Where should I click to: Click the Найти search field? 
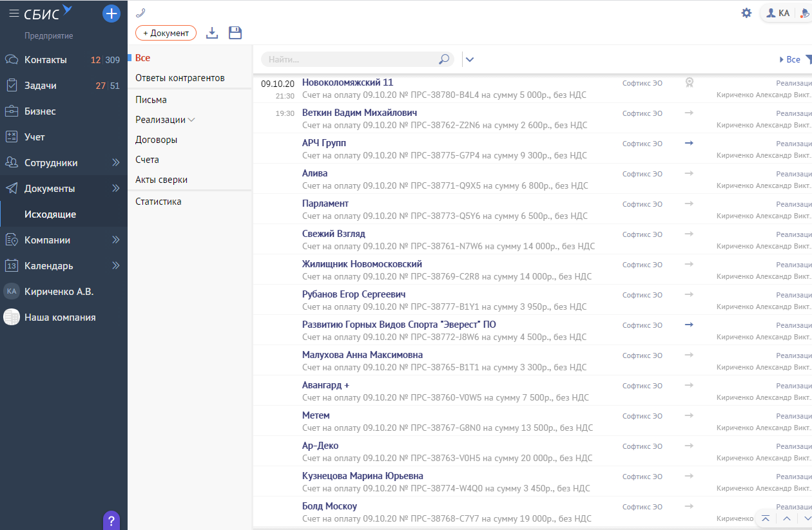click(x=358, y=59)
